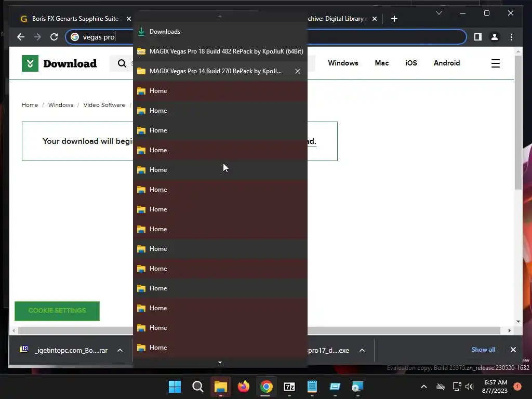
Task: Open the site hamburger menu
Action: (x=495, y=63)
